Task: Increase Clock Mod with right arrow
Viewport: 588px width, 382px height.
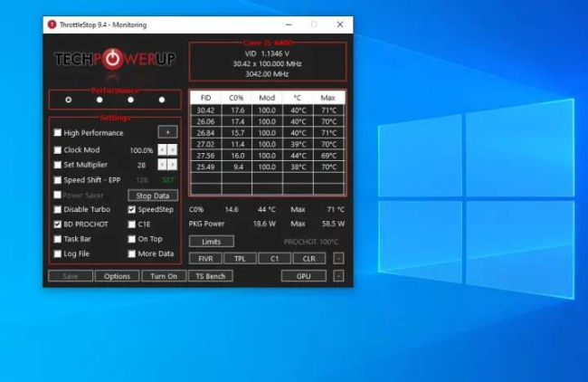Action: [172, 149]
